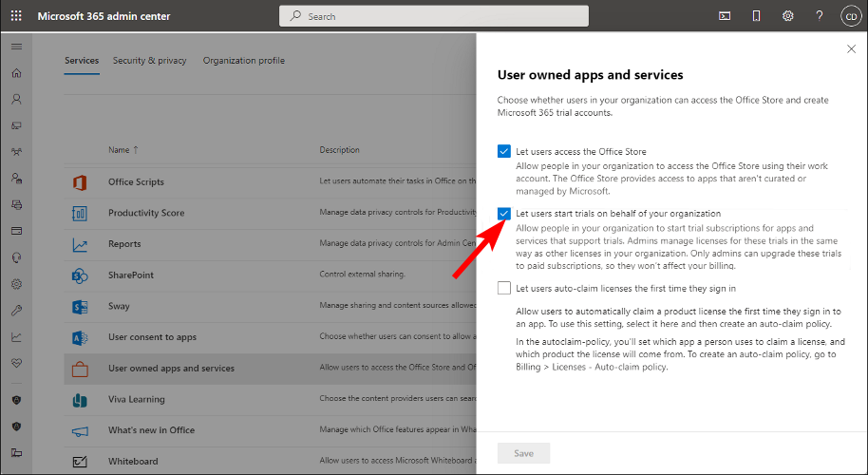This screenshot has height=475, width=868.
Task: Click the Description column header
Action: tap(339, 149)
